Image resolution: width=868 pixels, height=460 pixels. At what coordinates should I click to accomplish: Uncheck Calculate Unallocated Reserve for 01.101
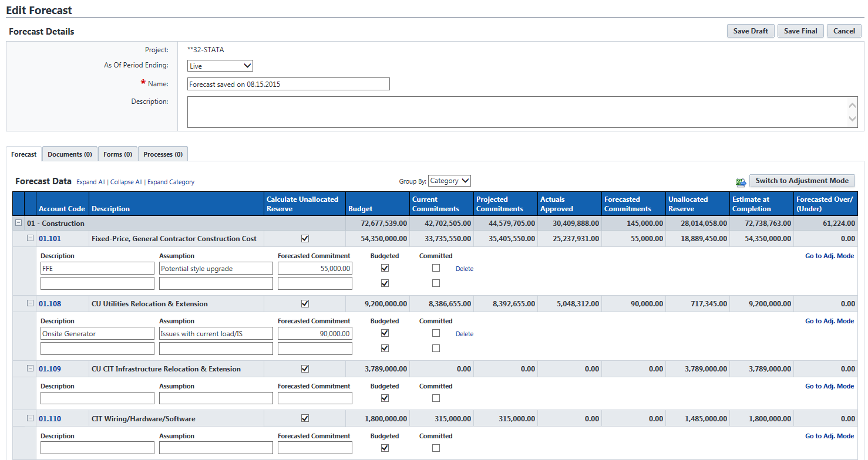pyautogui.click(x=305, y=238)
